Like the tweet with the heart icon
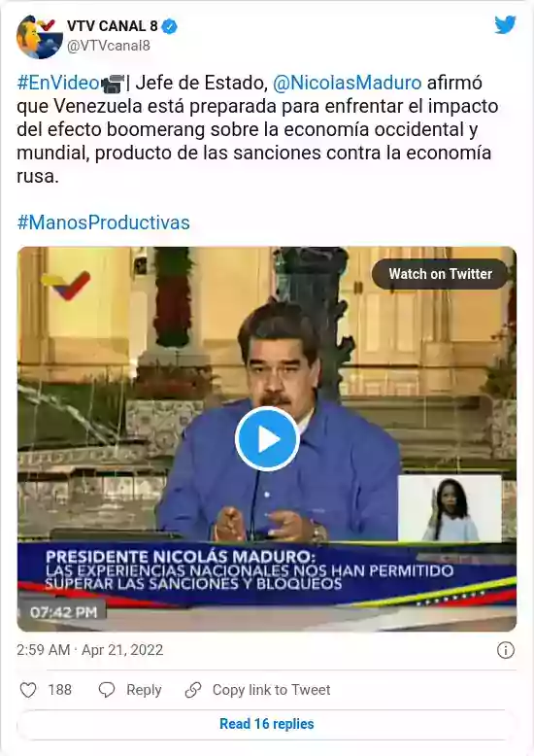The image size is (534, 756). click(x=28, y=690)
